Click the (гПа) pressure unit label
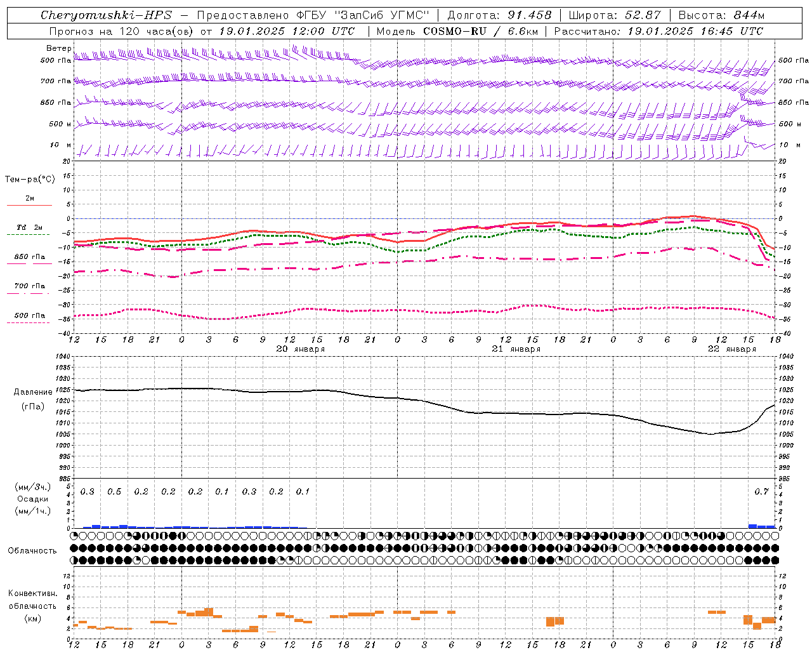 tap(33, 407)
